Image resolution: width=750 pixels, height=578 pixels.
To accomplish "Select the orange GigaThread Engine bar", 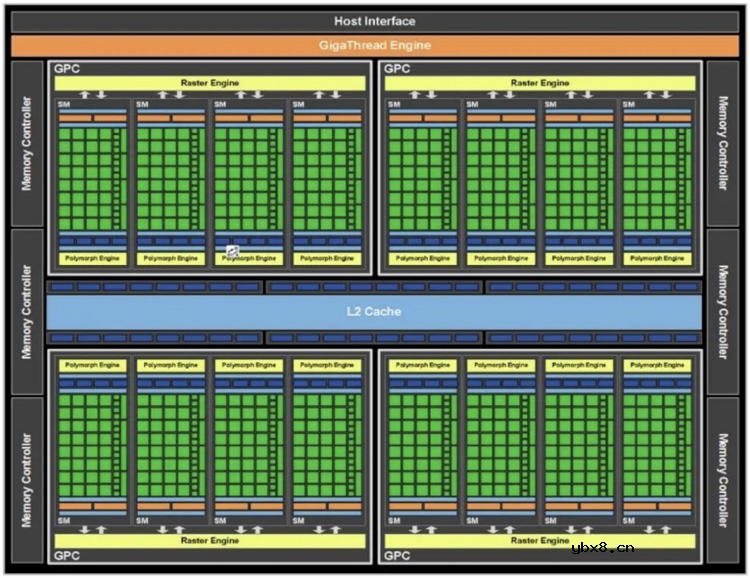I will (x=374, y=45).
